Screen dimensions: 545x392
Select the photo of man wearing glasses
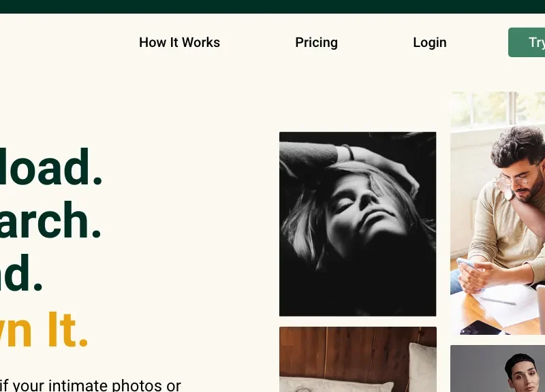pos(497,213)
